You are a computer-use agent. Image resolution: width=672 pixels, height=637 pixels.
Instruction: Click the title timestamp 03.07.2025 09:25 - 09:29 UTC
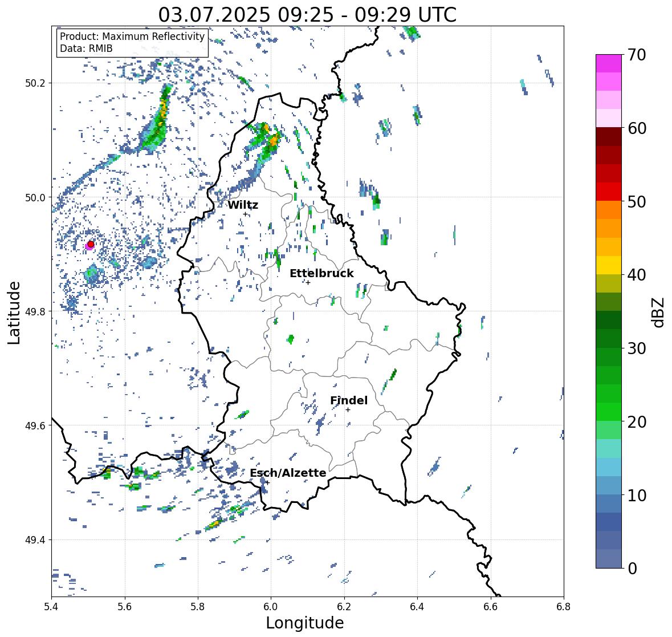(307, 15)
